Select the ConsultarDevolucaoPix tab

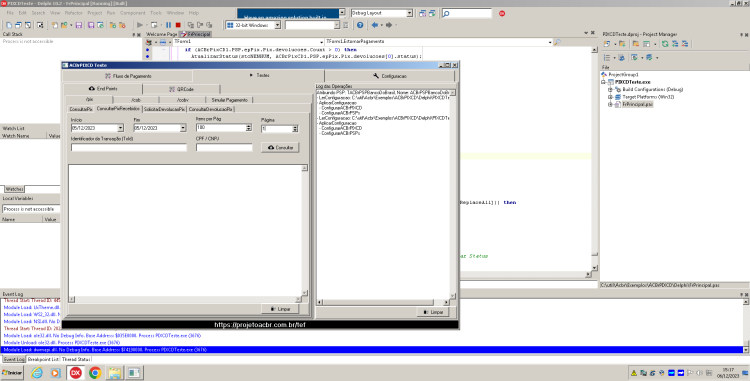[210, 109]
